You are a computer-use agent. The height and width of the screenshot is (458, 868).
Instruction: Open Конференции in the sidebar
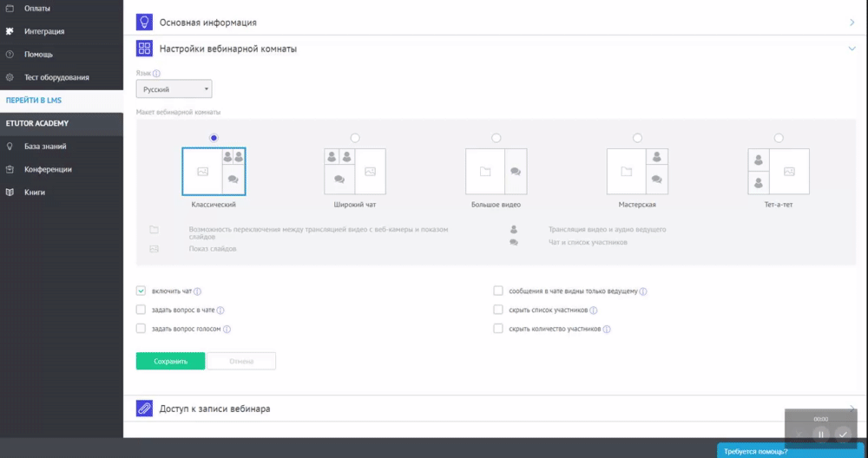click(48, 169)
